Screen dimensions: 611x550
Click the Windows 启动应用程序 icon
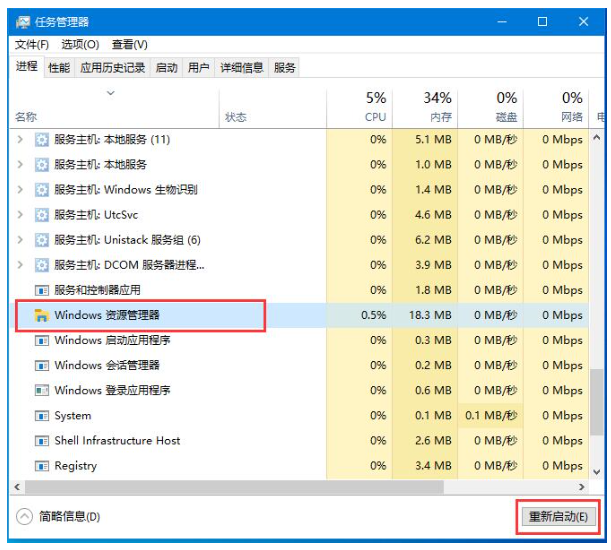pos(42,340)
